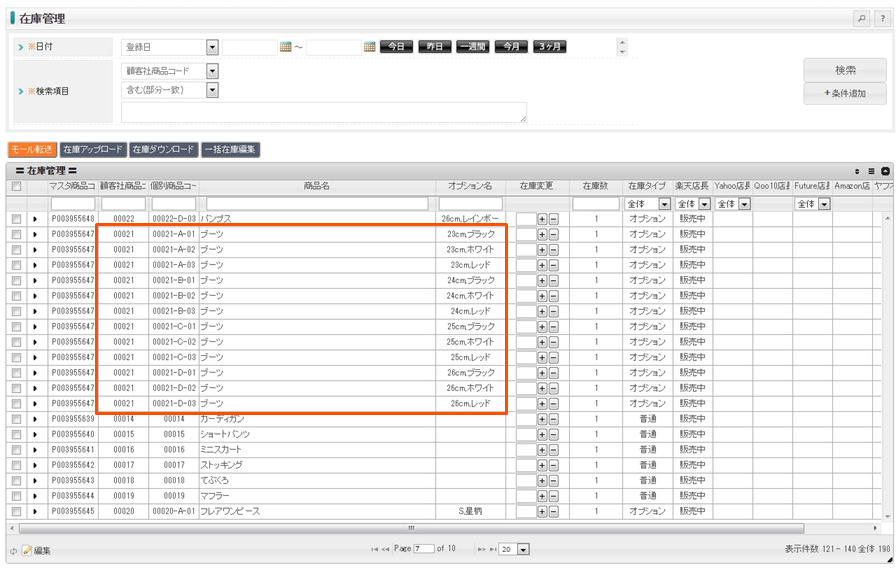
Task: Open the 登録日 date type dropdown
Action: pos(212,47)
